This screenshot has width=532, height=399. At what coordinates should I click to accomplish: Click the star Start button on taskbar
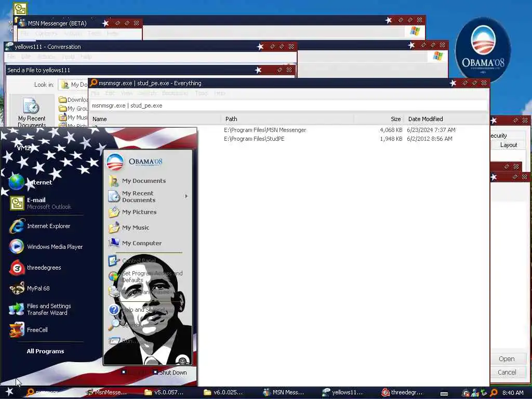click(9, 392)
